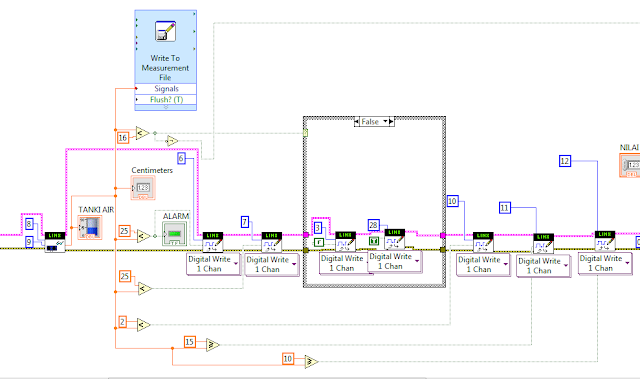Click the Signals input terminal row
Screen dimensions: 640x379
pyautogui.click(x=166, y=89)
